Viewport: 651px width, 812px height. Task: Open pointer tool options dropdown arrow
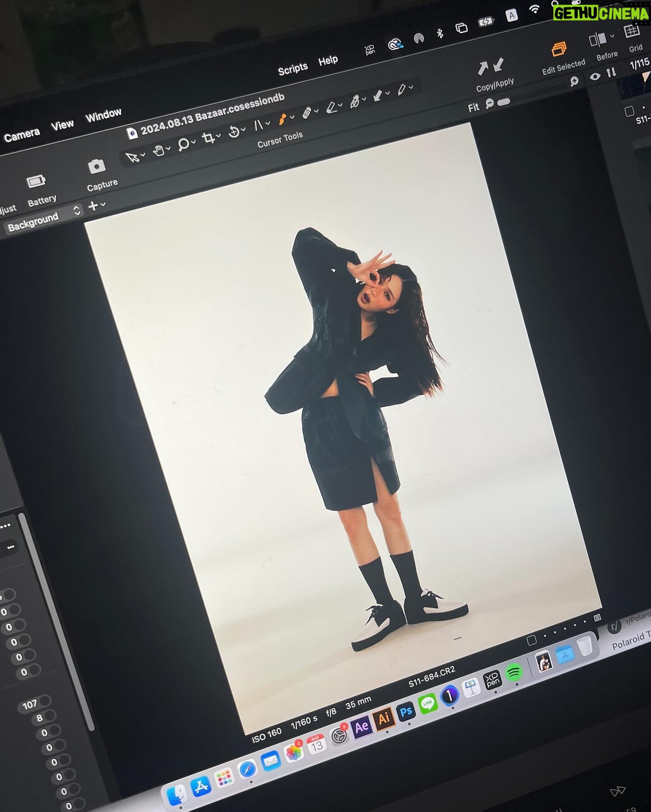[x=142, y=154]
